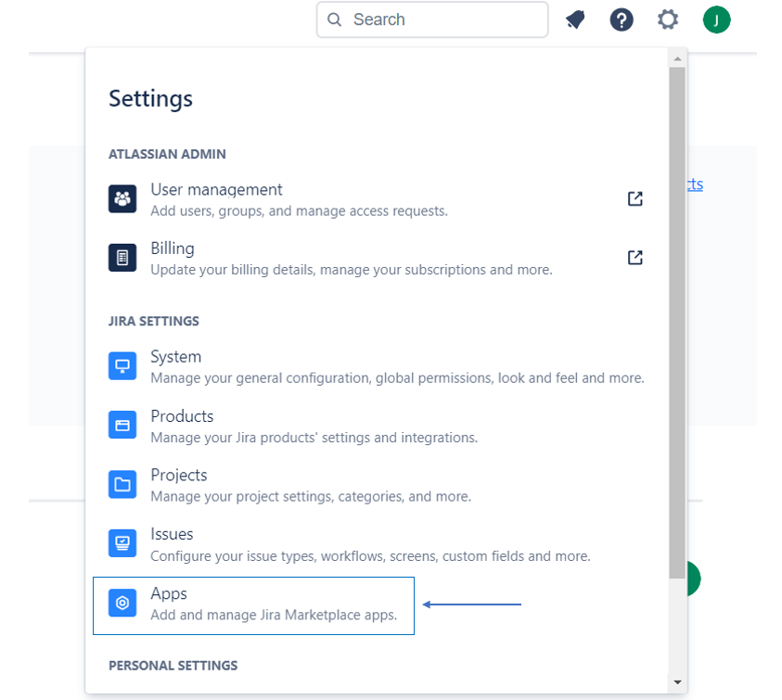This screenshot has width=782, height=700.
Task: Click in the Search field
Action: (432, 19)
